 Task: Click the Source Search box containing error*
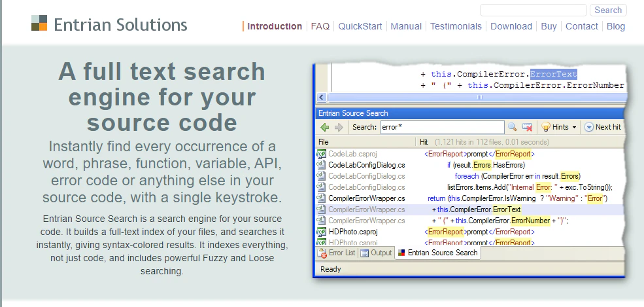[x=443, y=127]
